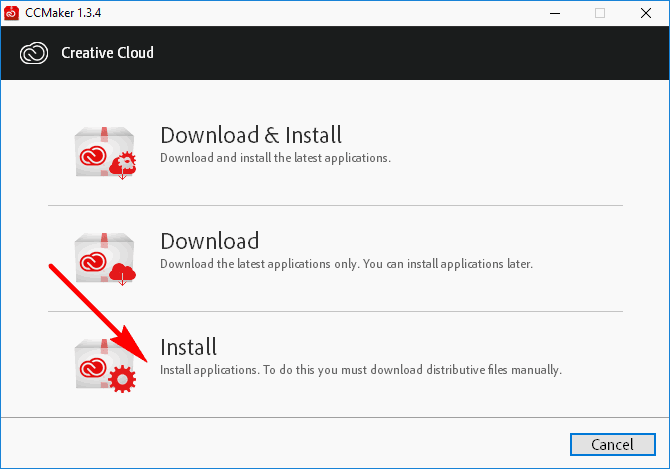
Task: Click the Download package icon with cloud
Action: point(105,259)
